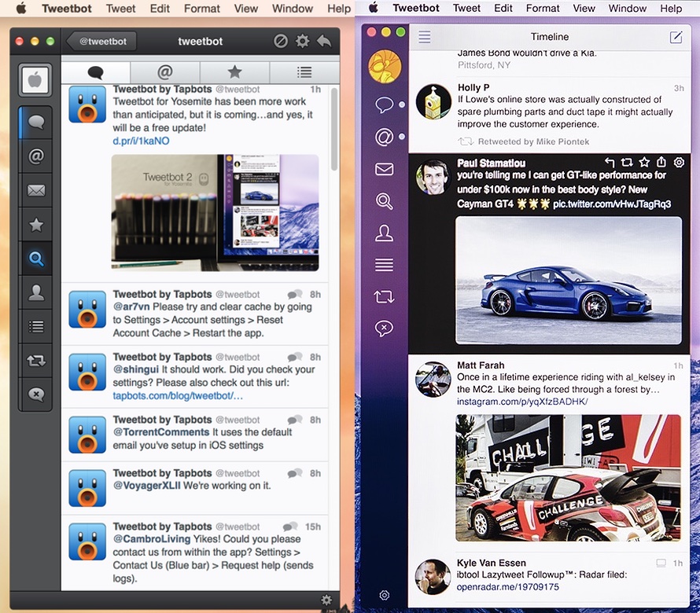The width and height of the screenshot is (700, 613).
Task: Open Messages envelope in left dark sidebar
Action: pos(35,190)
